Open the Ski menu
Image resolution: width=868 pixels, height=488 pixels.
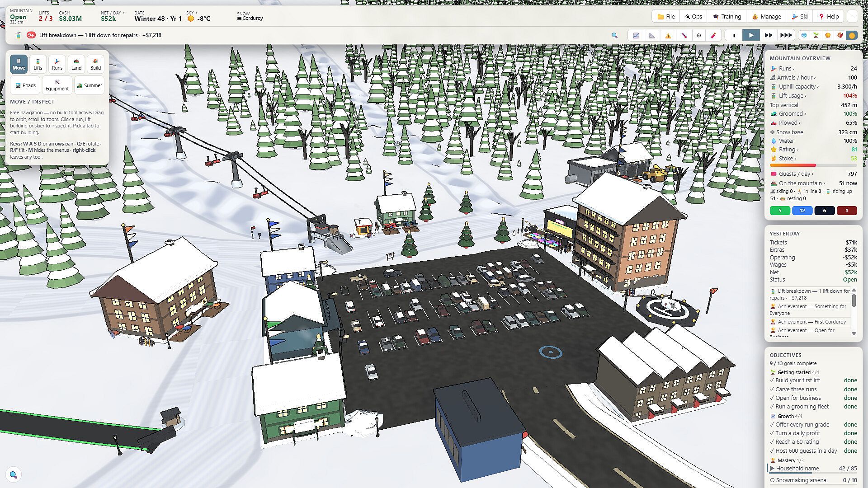pyautogui.click(x=800, y=16)
